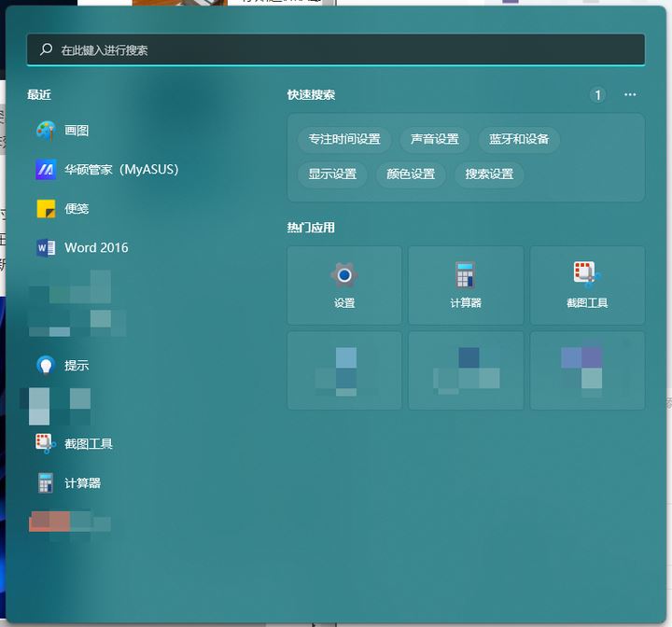The height and width of the screenshot is (627, 672).
Task: Click the search input field at top
Action: click(x=336, y=50)
